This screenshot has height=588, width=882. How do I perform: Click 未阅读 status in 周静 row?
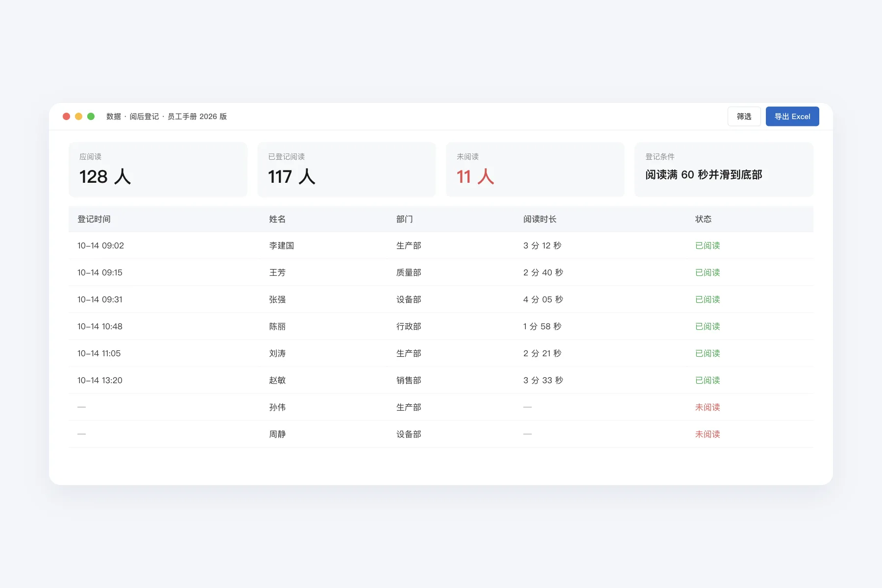coord(708,434)
